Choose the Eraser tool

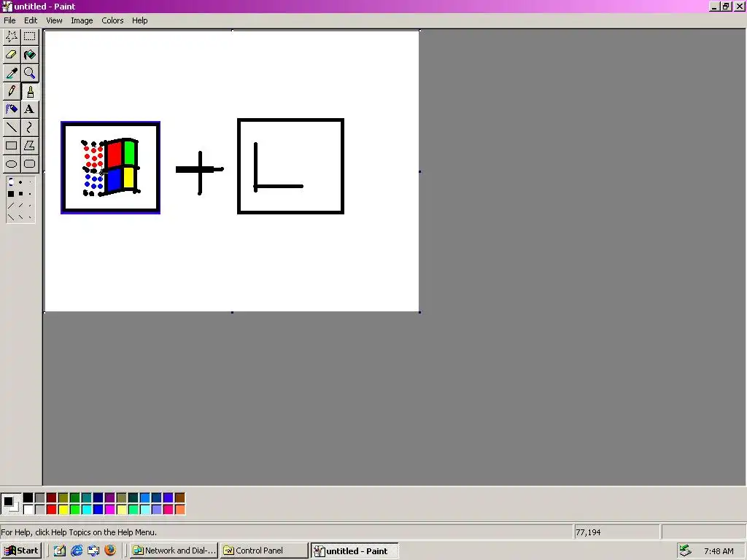point(12,55)
